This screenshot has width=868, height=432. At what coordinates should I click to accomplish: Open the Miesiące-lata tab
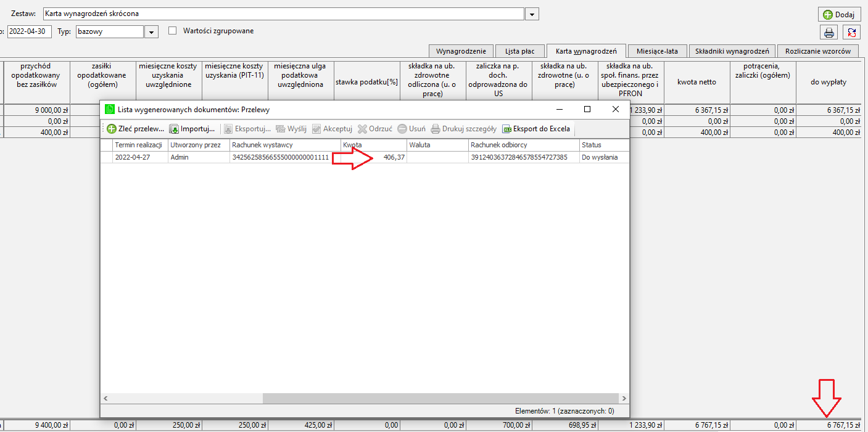[657, 51]
